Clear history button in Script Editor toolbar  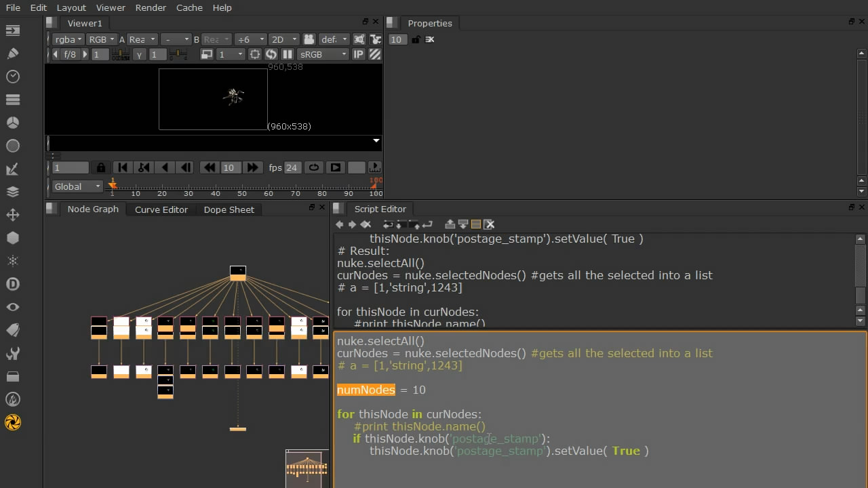(366, 224)
